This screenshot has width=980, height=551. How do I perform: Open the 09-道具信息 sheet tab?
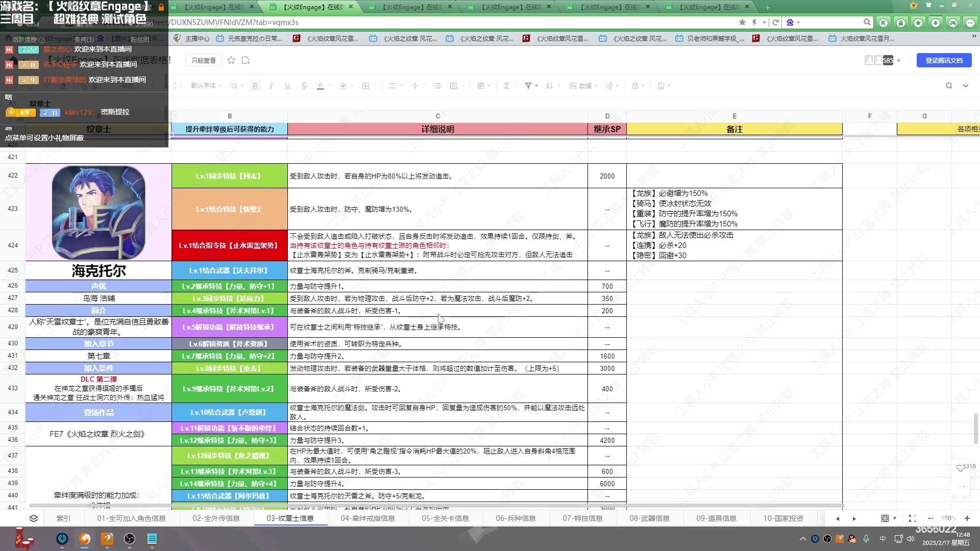click(716, 518)
